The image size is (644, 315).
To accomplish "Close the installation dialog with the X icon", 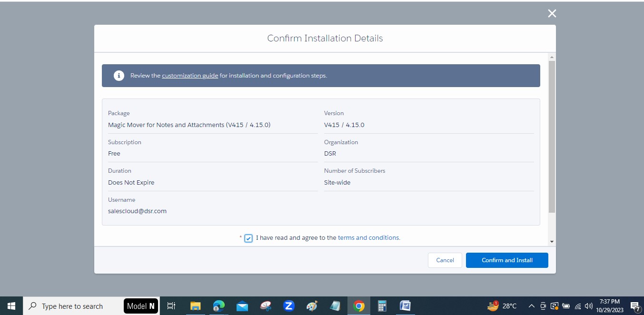I will point(552,14).
